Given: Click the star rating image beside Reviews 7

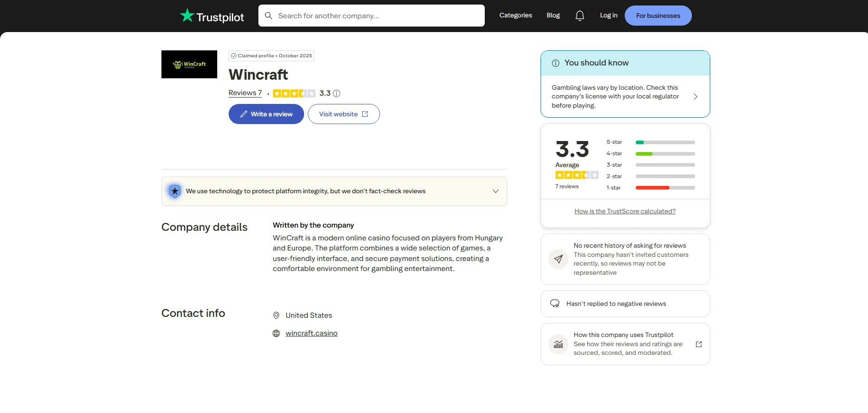Looking at the screenshot, I should tap(294, 93).
